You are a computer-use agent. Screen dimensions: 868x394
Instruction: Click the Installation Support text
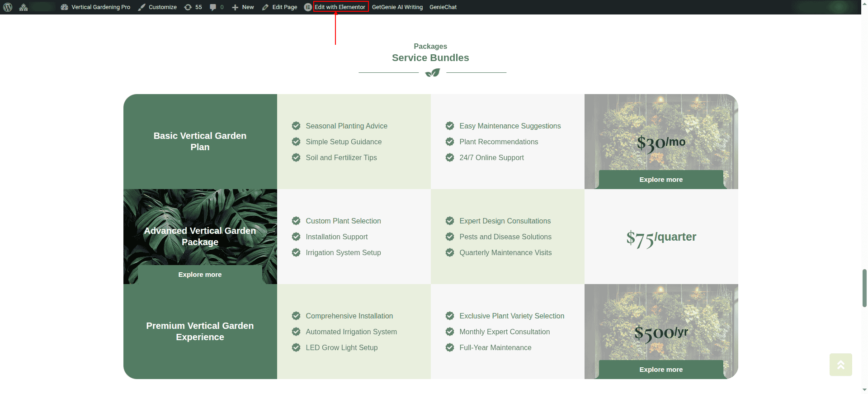337,237
